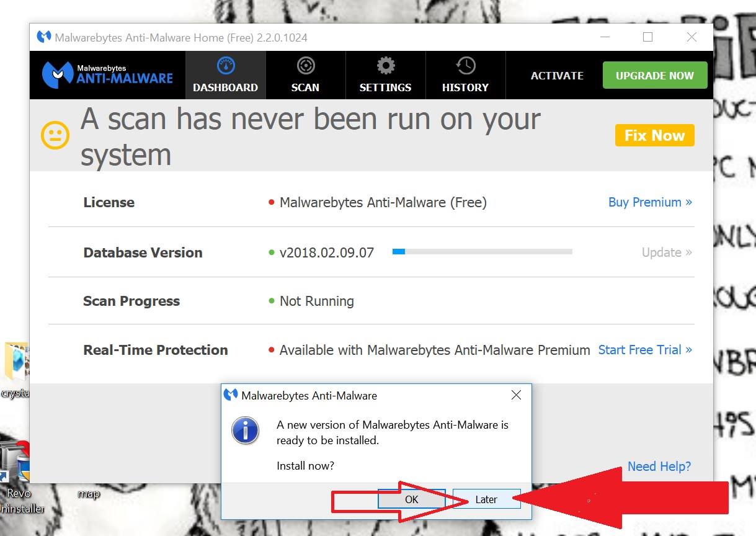Open the Settings gear tab
The image size is (756, 536).
[385, 75]
